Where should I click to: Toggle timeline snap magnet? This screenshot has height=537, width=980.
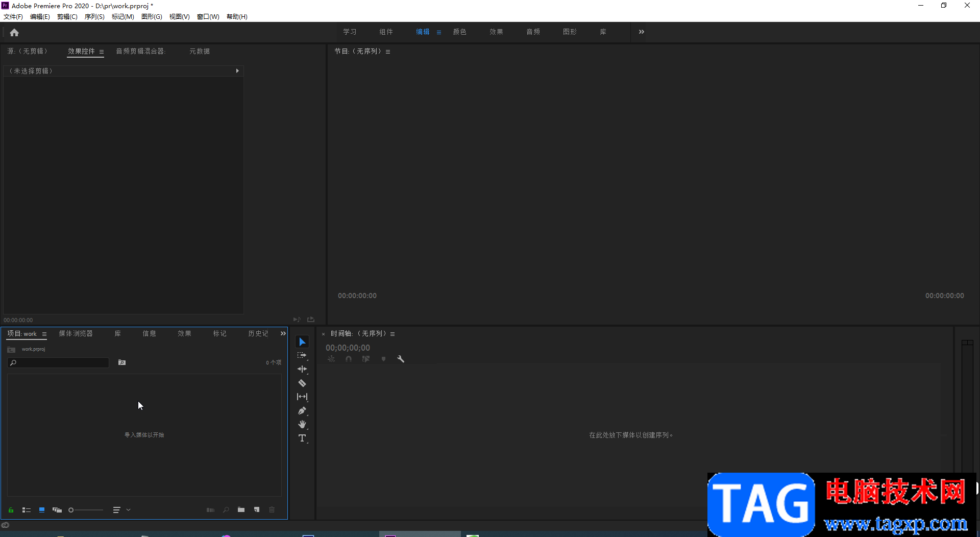349,359
